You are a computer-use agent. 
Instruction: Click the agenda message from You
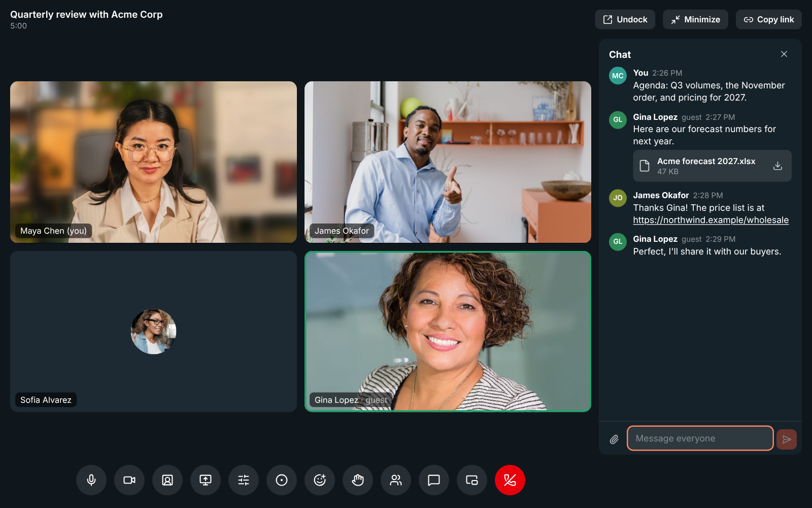click(709, 91)
